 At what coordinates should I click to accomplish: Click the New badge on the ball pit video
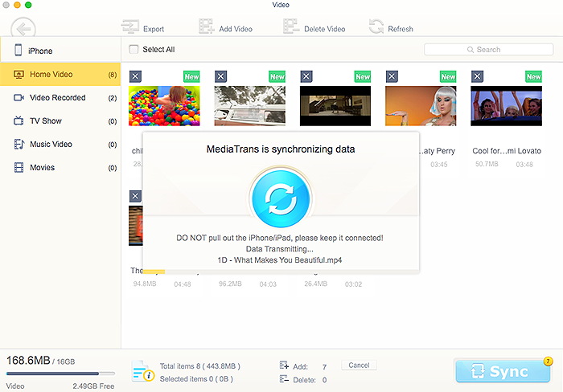tap(191, 77)
